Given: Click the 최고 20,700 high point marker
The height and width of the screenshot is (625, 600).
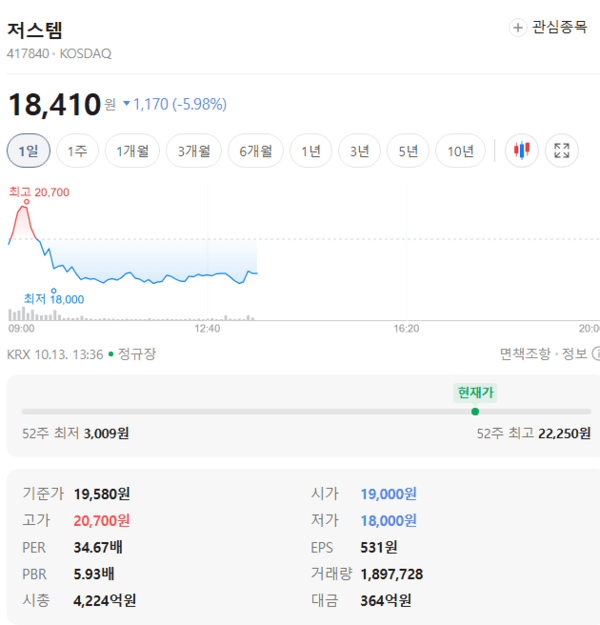Looking at the screenshot, I should (x=27, y=202).
